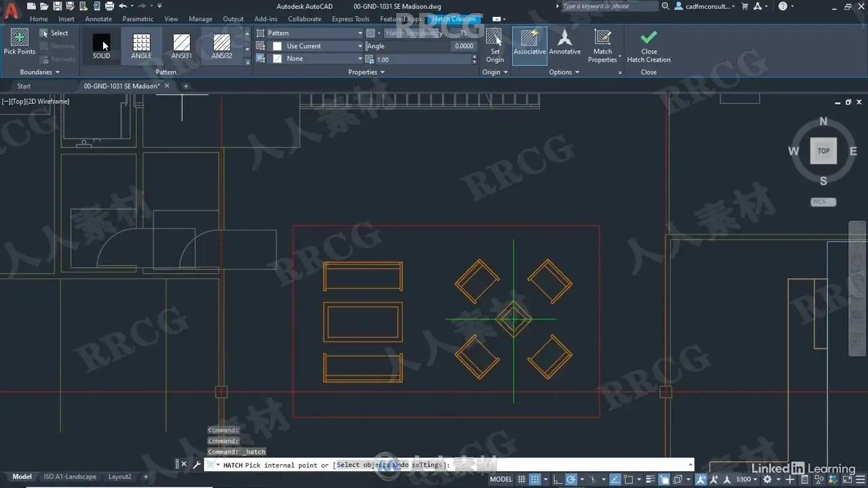This screenshot has height=488, width=868.
Task: Click the hatch pattern scale field
Action: pyautogui.click(x=423, y=60)
